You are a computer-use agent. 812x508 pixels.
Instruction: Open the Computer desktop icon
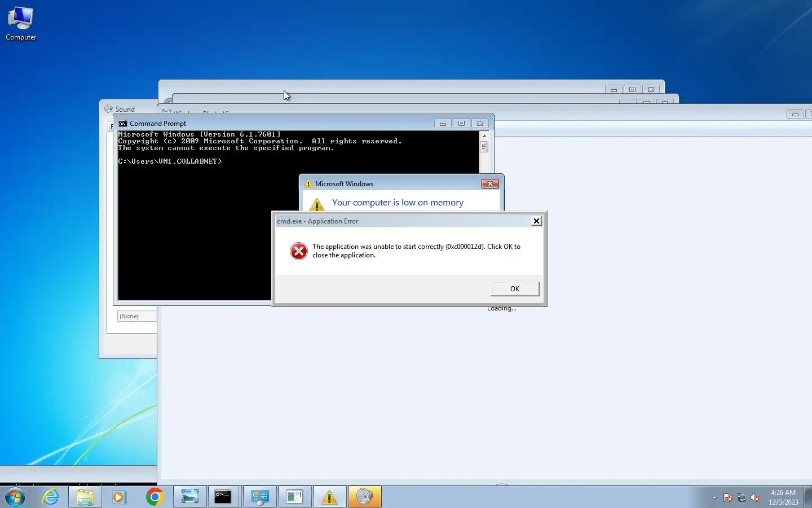[x=21, y=24]
